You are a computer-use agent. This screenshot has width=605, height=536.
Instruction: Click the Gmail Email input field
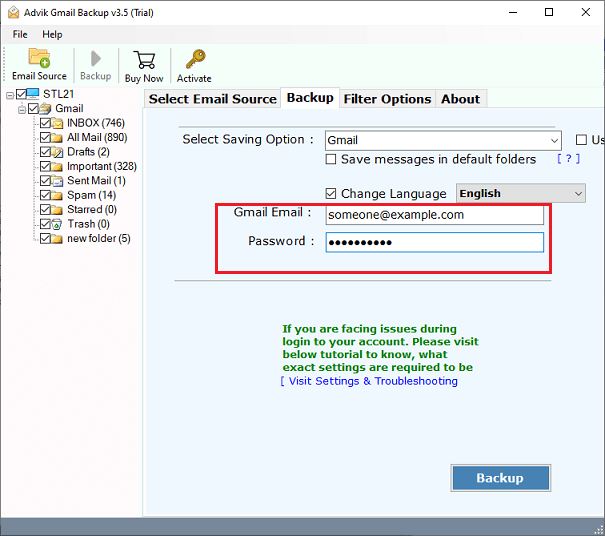coord(434,215)
